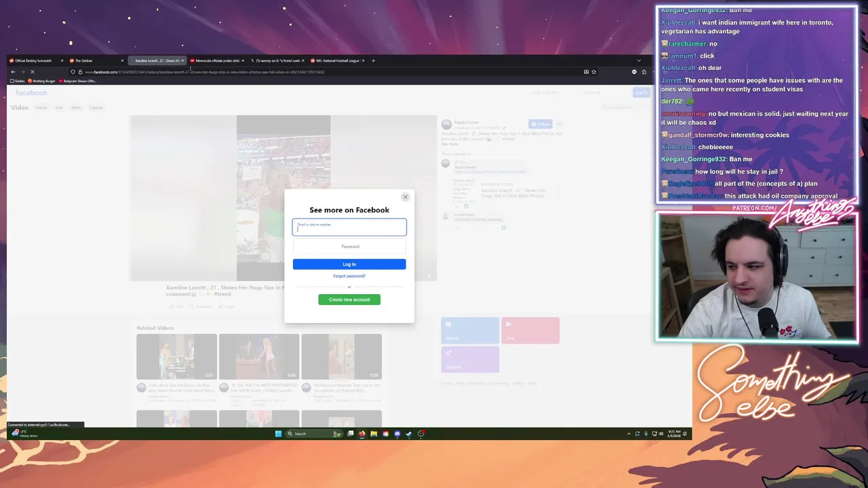Toggle reader view icon in address bar
This screenshot has width=868, height=488.
point(586,72)
